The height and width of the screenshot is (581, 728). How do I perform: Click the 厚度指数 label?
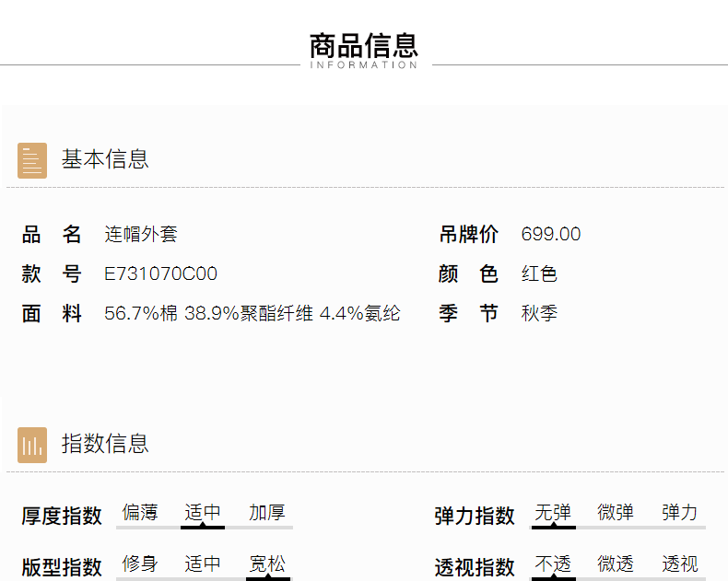[x=62, y=516]
